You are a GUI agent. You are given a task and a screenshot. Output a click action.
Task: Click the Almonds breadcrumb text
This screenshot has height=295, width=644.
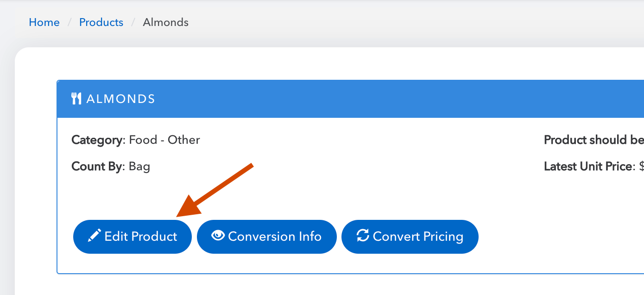tap(166, 22)
